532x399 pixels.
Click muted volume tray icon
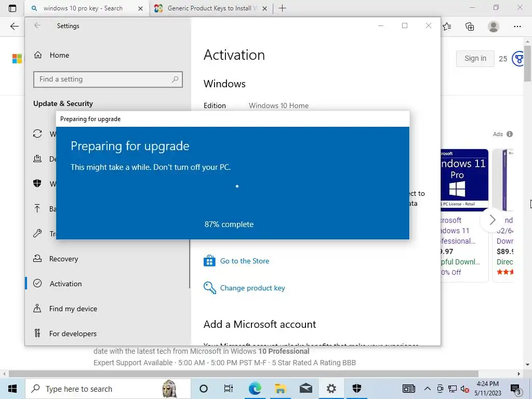coord(465,389)
